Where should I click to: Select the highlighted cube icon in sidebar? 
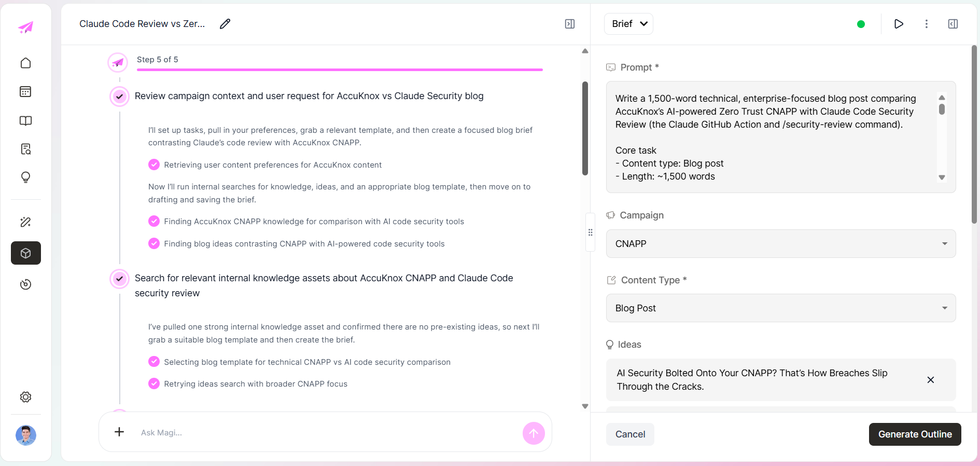click(x=26, y=253)
